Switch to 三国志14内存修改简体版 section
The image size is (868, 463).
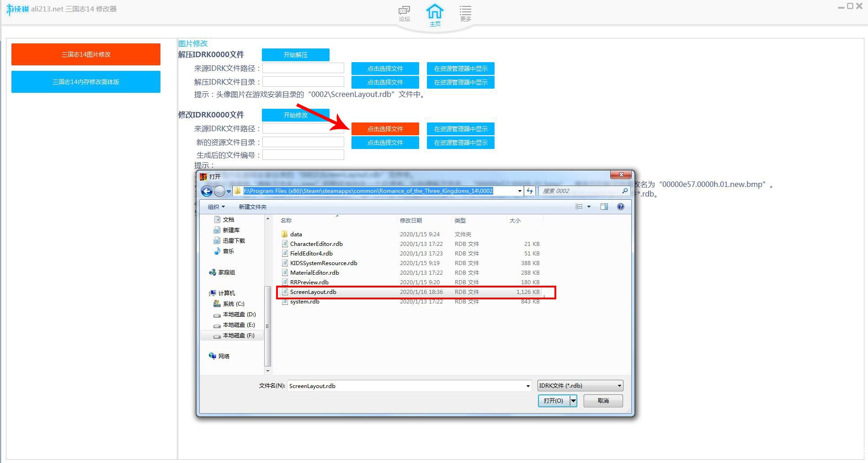pyautogui.click(x=86, y=82)
